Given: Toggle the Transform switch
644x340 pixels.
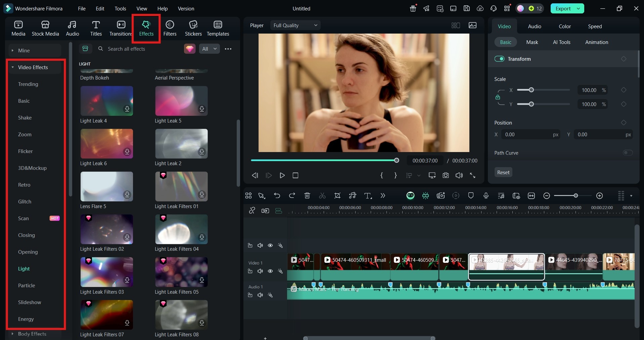Looking at the screenshot, I should coord(499,59).
